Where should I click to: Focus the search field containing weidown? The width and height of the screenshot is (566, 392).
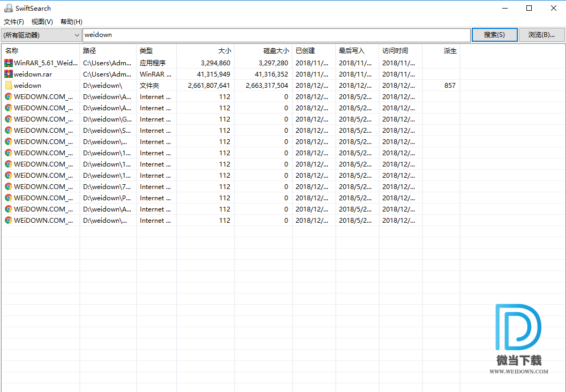click(x=276, y=35)
